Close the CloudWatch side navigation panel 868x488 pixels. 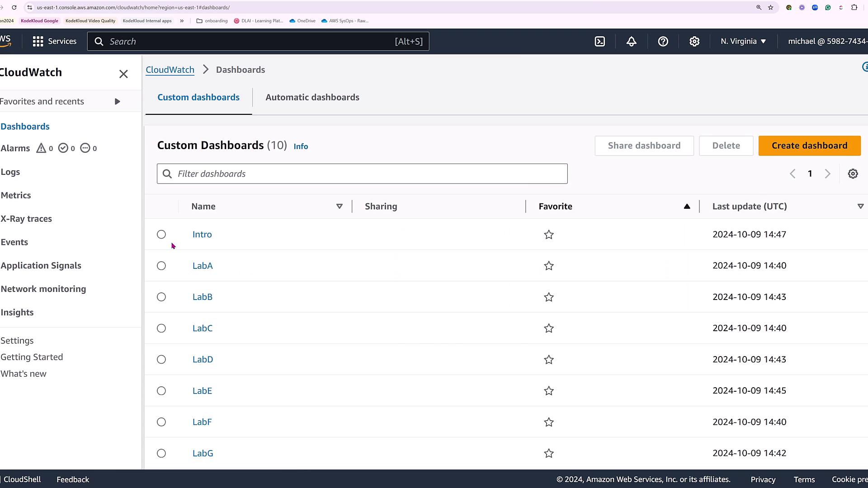[x=123, y=74]
